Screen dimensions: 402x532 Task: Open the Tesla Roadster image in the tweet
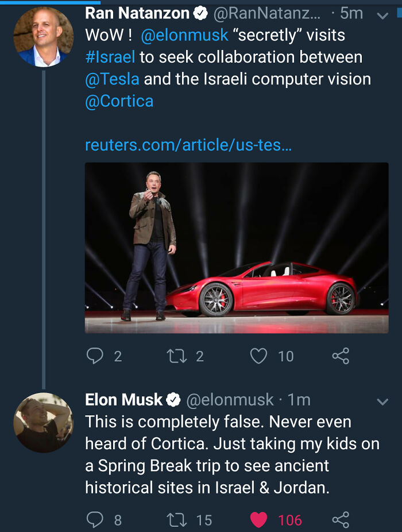pyautogui.click(x=237, y=248)
